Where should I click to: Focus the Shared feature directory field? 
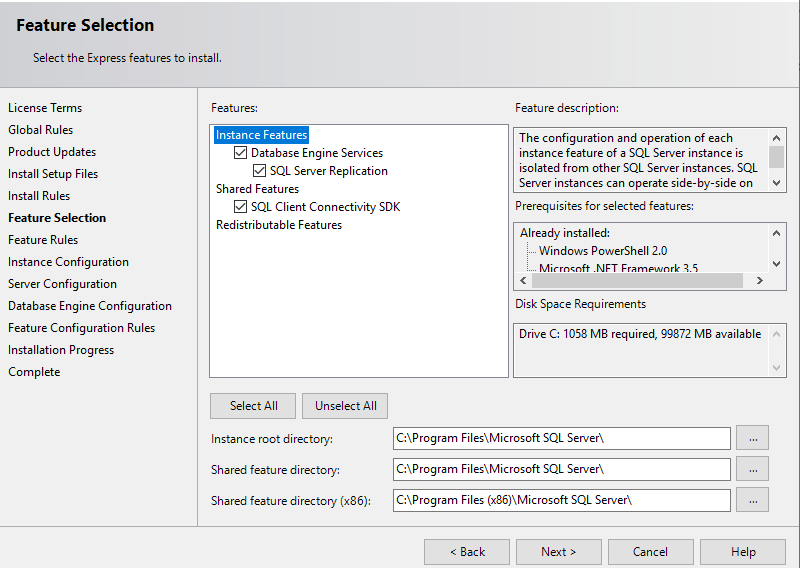pos(562,470)
